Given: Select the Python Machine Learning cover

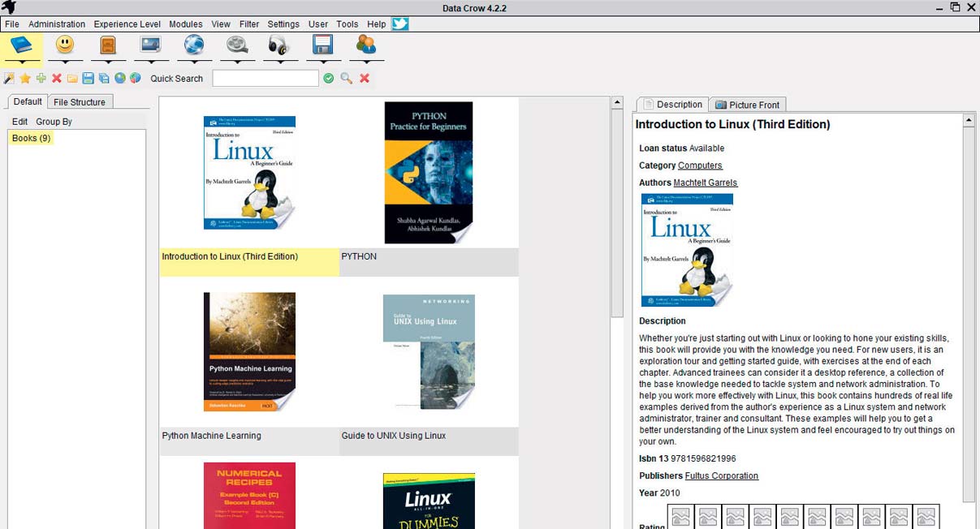Looking at the screenshot, I should coord(250,352).
